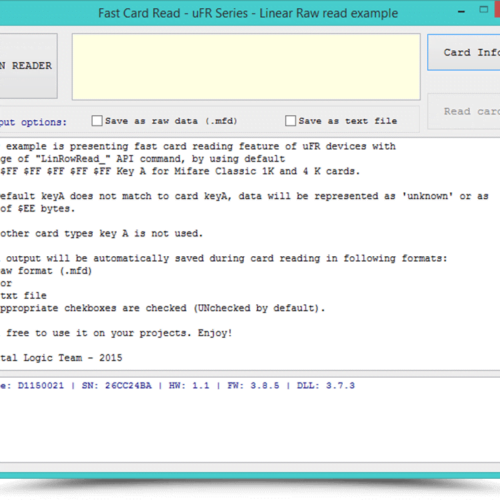Click the text 'Logic Team - 2015'
This screenshot has width=500, height=500.
pyautogui.click(x=73, y=358)
